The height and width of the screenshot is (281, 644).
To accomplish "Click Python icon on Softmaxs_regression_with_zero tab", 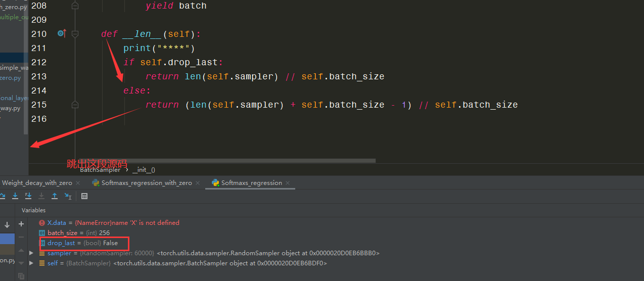I will pyautogui.click(x=96, y=183).
